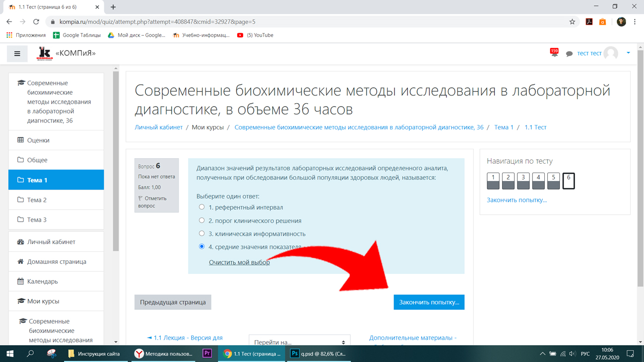Select answer 1. референтный интервал
The image size is (644, 362).
click(x=201, y=207)
